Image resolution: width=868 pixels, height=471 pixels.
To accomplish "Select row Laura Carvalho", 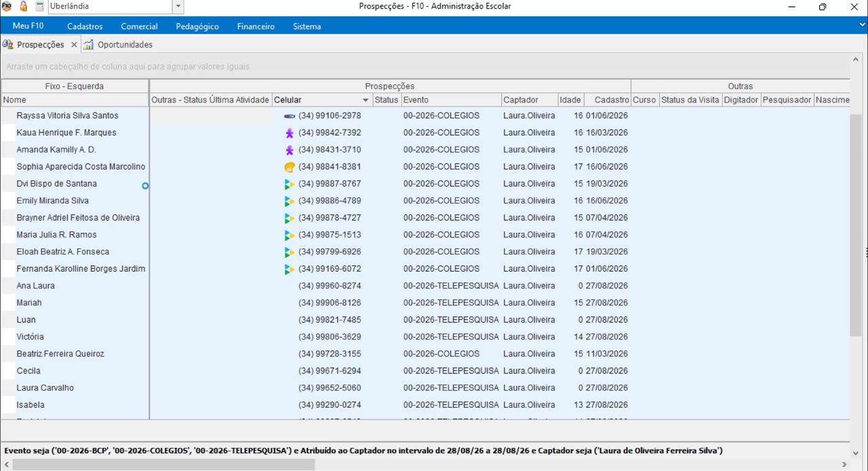I will click(45, 388).
